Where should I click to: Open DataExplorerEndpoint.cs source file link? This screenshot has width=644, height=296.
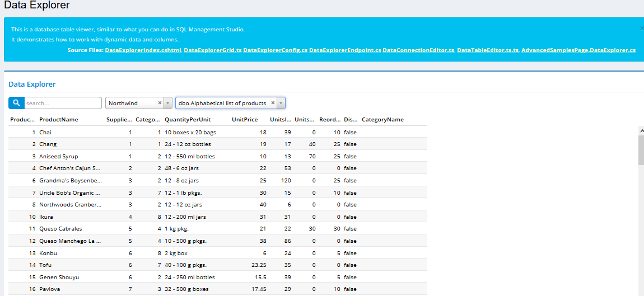pos(345,50)
